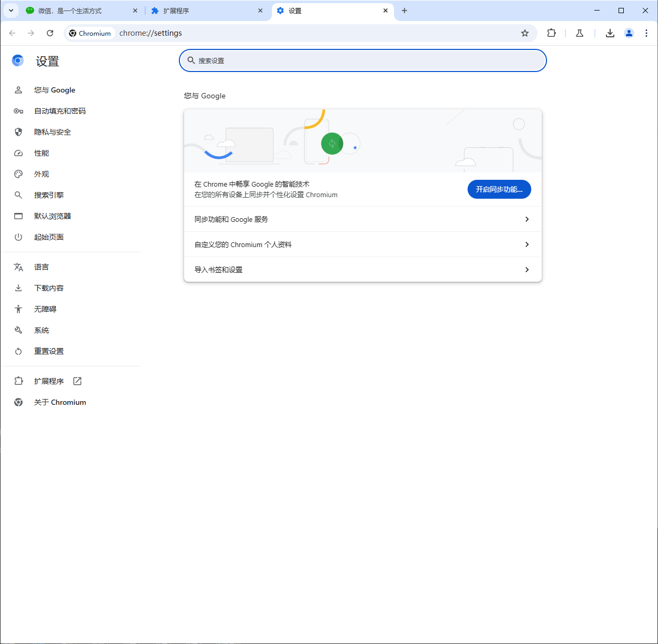
Task: Click the chrome://settings address bar
Action: coord(316,33)
